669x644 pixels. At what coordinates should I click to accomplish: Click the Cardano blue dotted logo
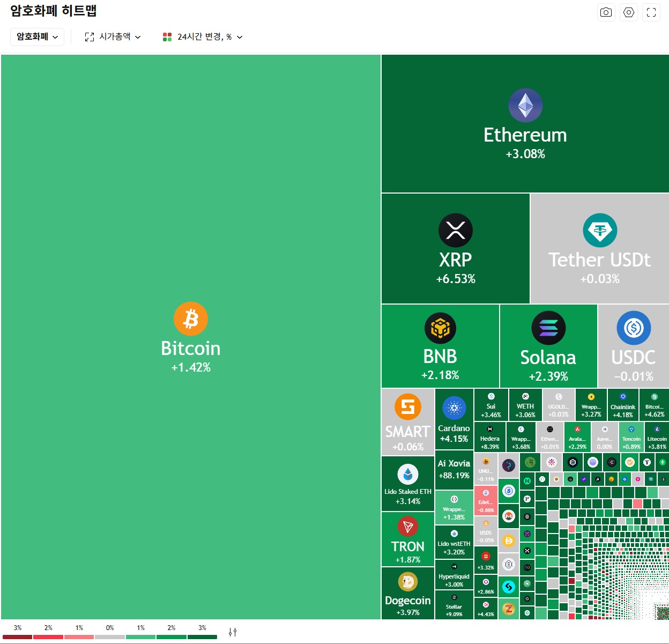[454, 408]
